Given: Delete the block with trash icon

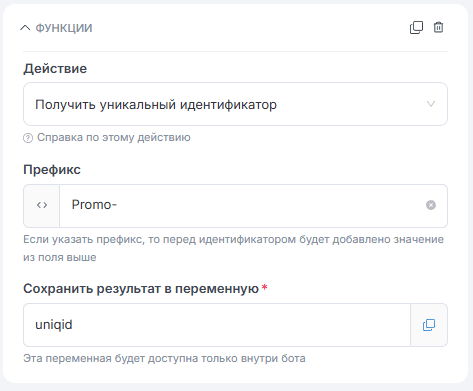Looking at the screenshot, I should pyautogui.click(x=438, y=27).
